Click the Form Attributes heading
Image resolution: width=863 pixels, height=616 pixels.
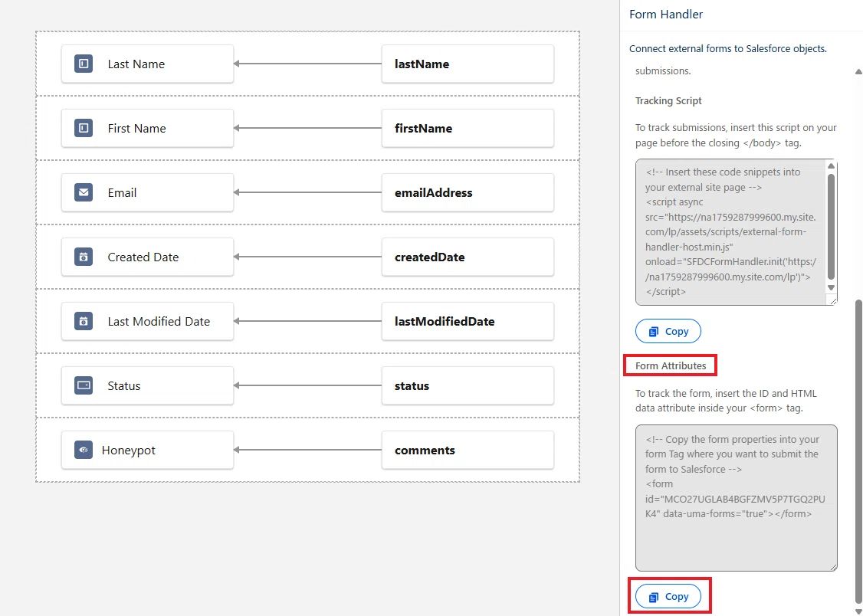671,365
